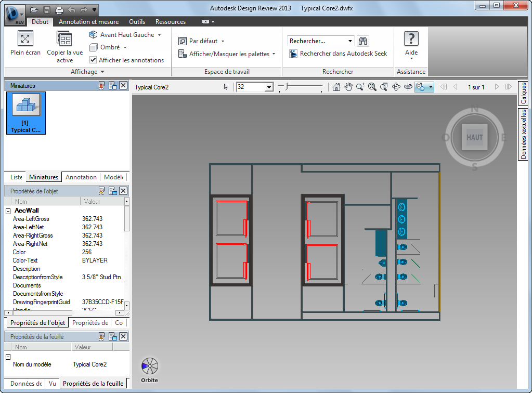532x393 pixels.
Task: Open the quick access toolbar customize arrow
Action: click(x=94, y=10)
